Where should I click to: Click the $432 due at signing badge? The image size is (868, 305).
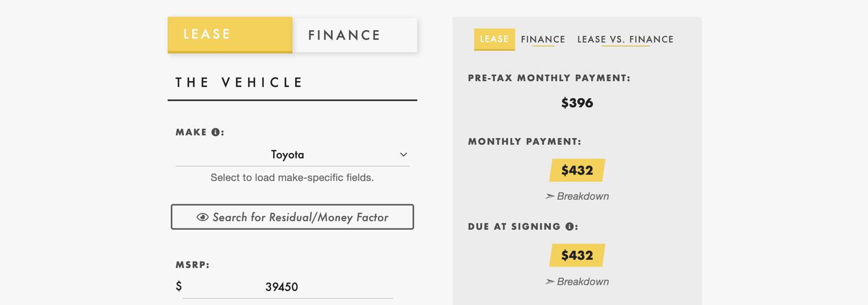577,255
